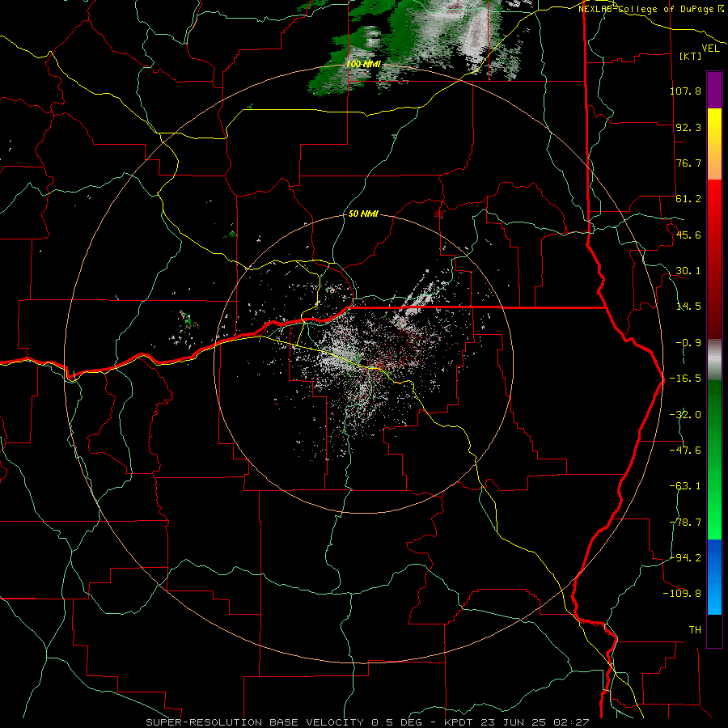
Task: Click the 45.6 scale value
Action: tap(688, 235)
